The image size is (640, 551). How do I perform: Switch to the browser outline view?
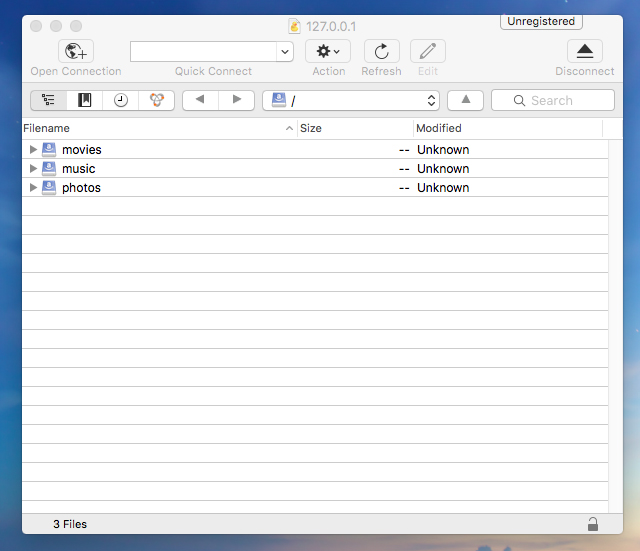[48, 100]
